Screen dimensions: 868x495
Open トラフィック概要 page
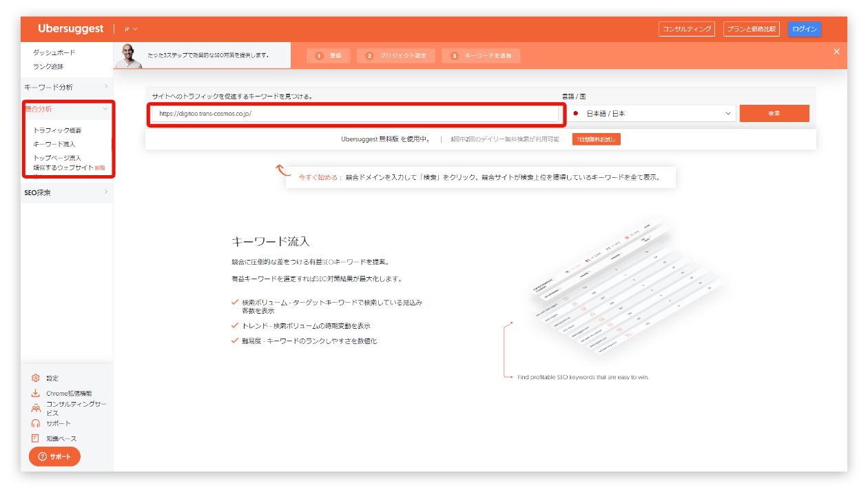point(57,130)
